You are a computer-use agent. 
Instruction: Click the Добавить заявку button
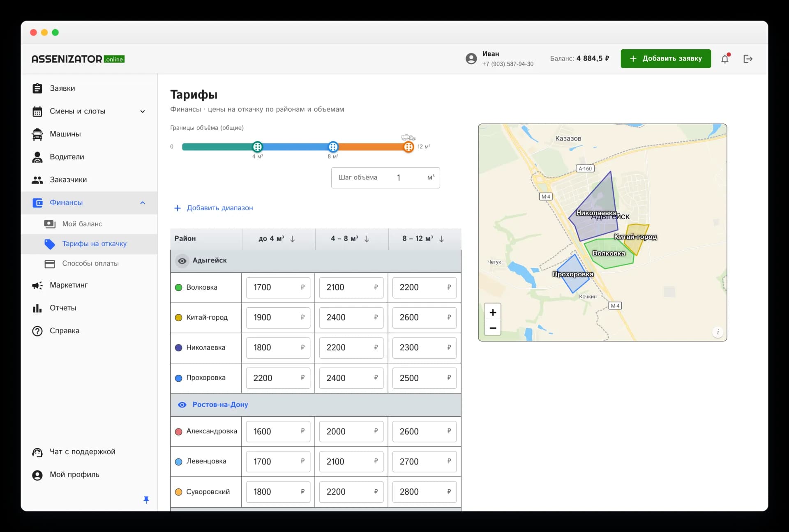point(666,59)
